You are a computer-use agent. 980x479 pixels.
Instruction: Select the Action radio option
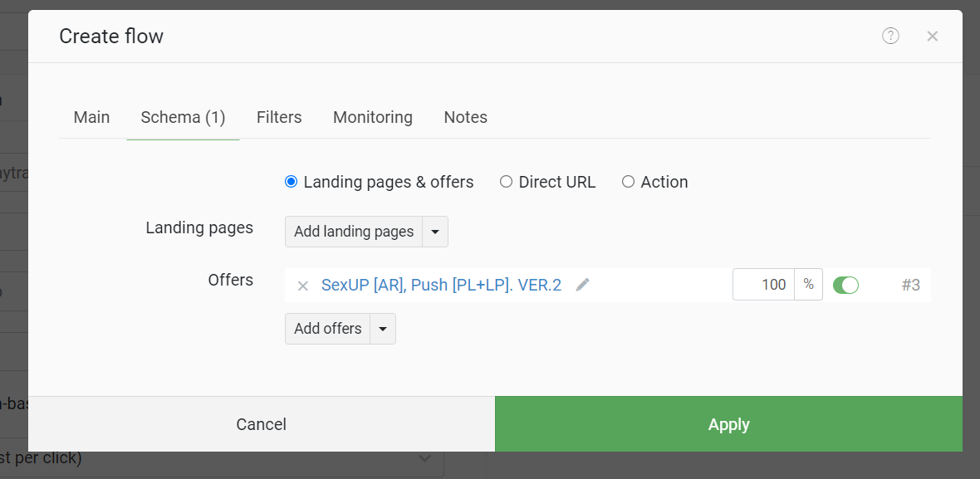(x=628, y=182)
